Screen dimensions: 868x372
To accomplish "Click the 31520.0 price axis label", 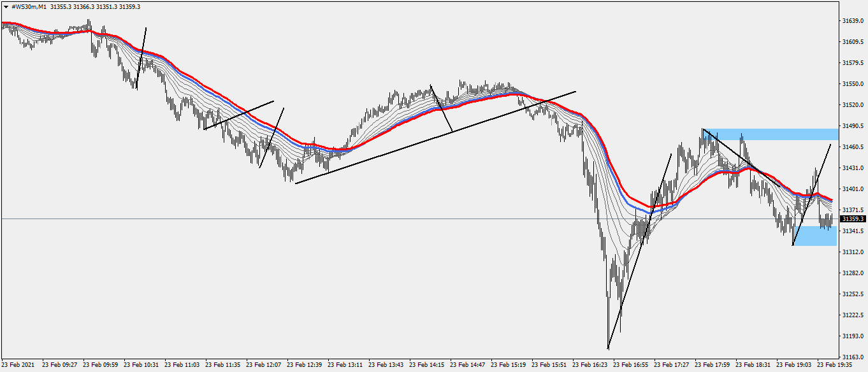I will pos(853,105).
